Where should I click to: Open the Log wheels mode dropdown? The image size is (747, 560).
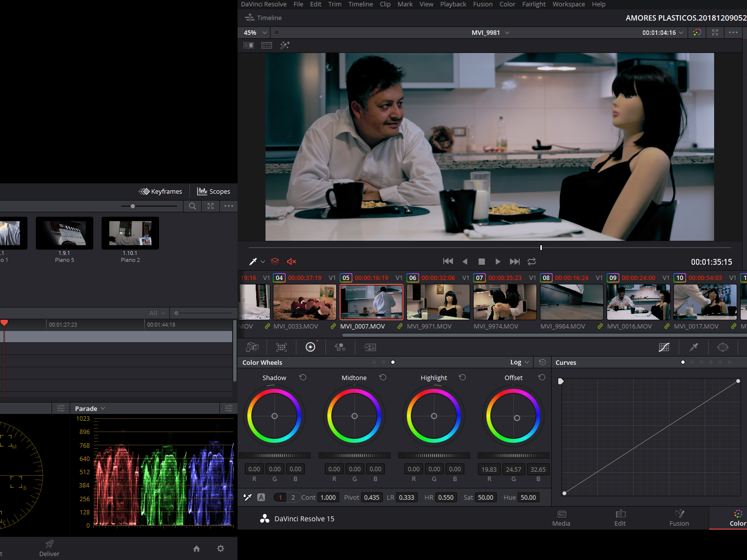(520, 362)
